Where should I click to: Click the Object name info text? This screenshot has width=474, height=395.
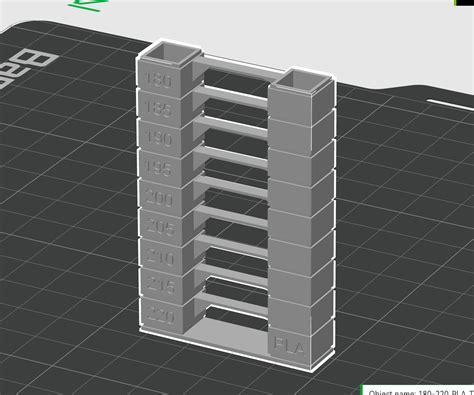pos(422,392)
